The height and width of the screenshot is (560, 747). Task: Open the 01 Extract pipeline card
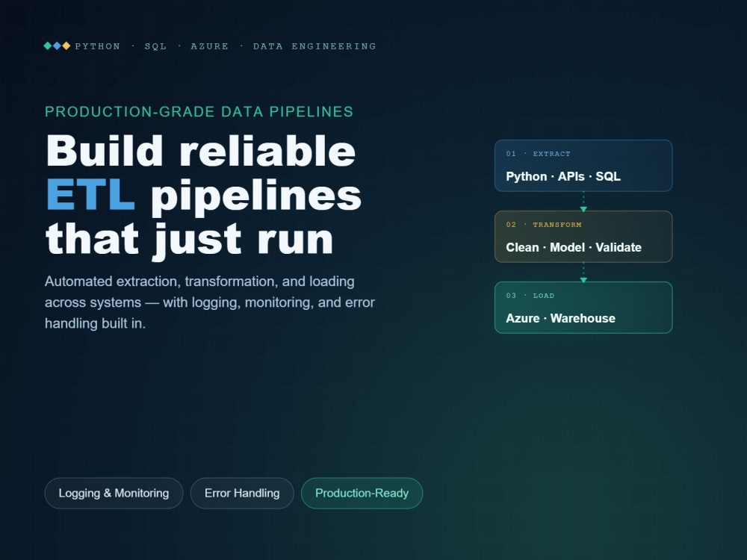(583, 166)
